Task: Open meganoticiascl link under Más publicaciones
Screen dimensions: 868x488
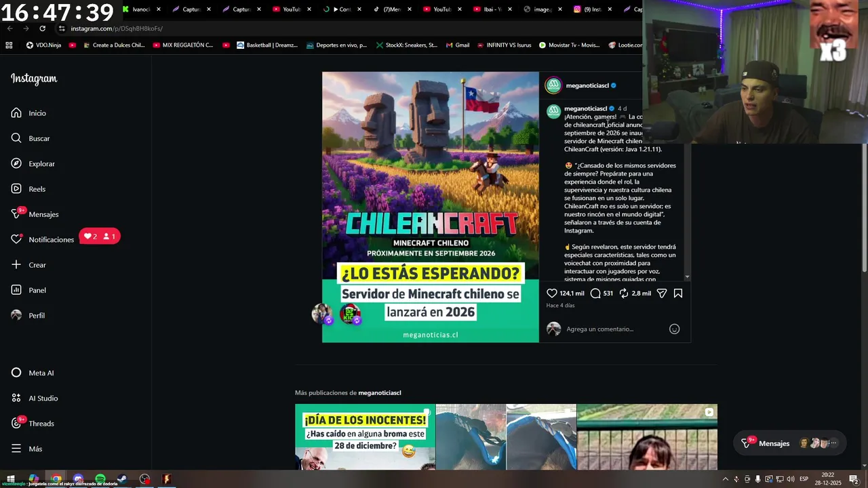Action: pyautogui.click(x=380, y=393)
